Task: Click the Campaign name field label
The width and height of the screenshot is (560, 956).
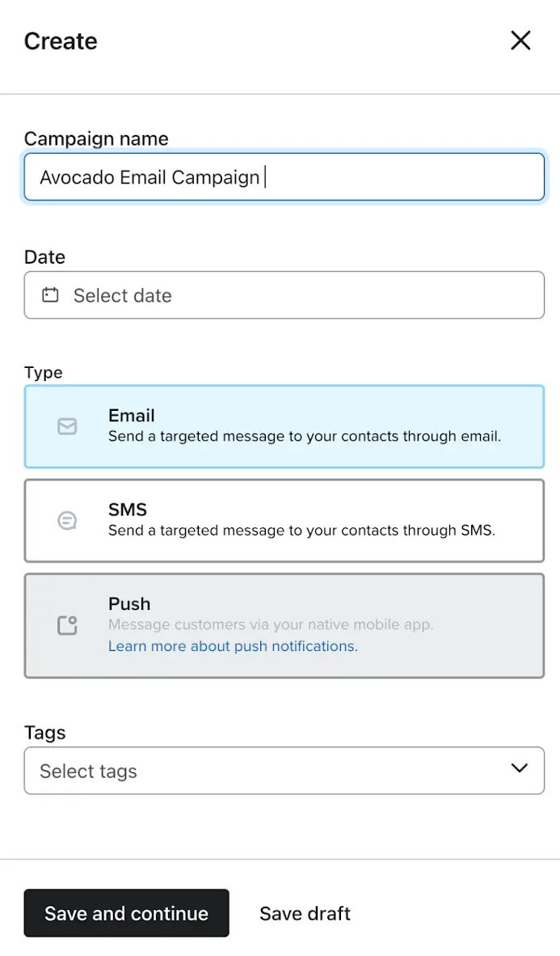Action: click(96, 139)
